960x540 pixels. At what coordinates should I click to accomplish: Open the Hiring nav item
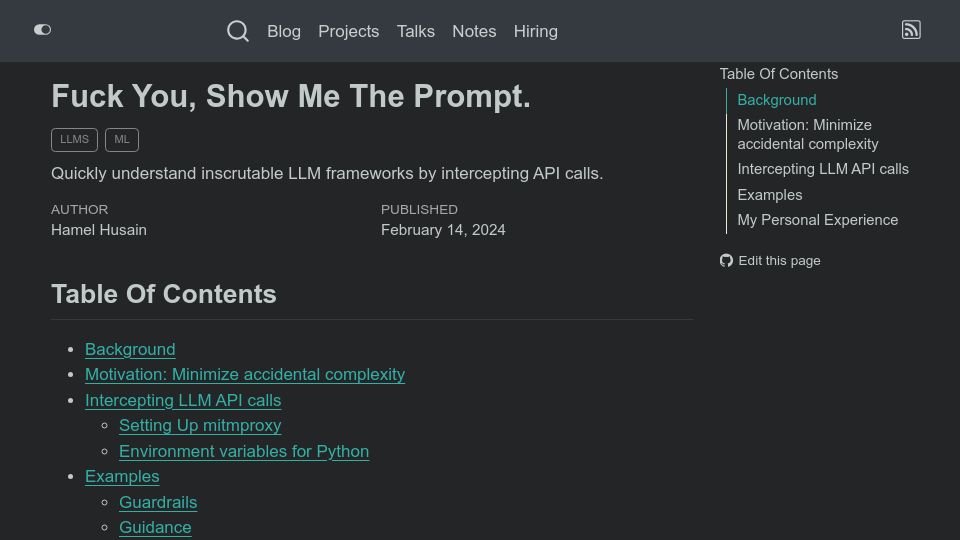point(536,31)
